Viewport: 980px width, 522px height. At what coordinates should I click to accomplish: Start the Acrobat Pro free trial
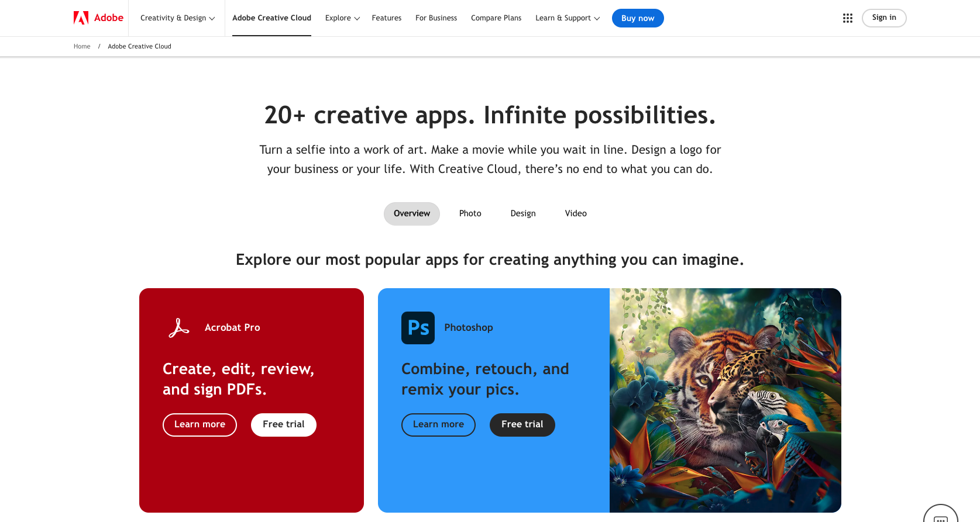[284, 424]
